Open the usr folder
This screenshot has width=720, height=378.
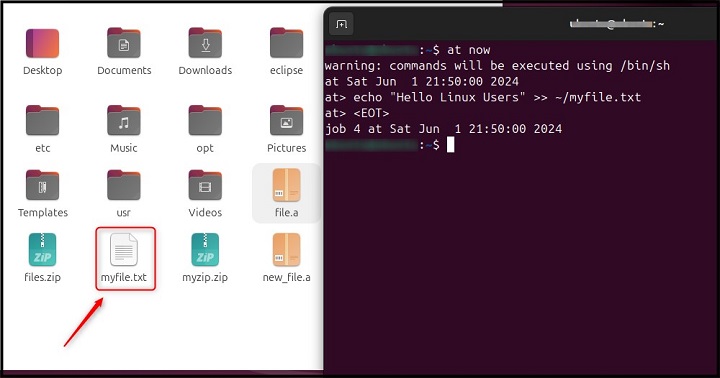(x=124, y=185)
